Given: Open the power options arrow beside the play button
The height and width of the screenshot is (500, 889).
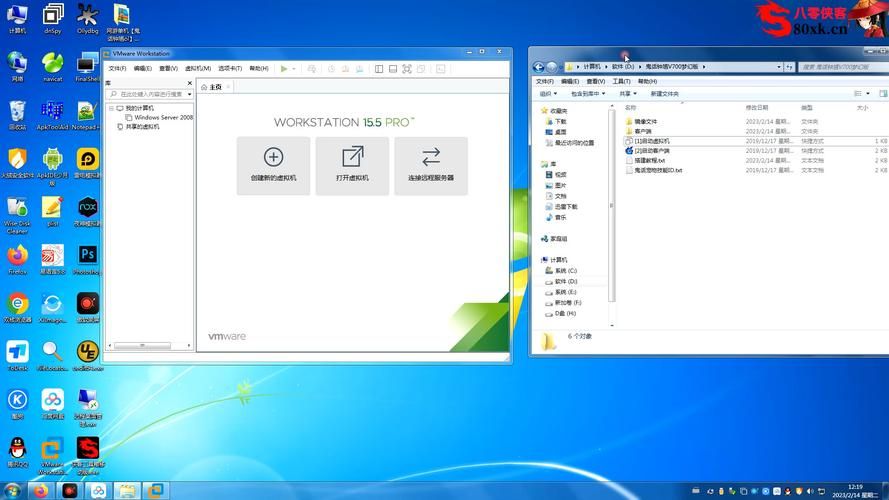Looking at the screenshot, I should pos(294,69).
